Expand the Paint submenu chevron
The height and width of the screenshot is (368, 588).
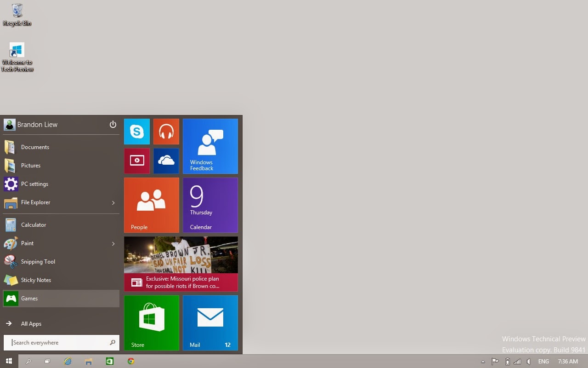(113, 243)
